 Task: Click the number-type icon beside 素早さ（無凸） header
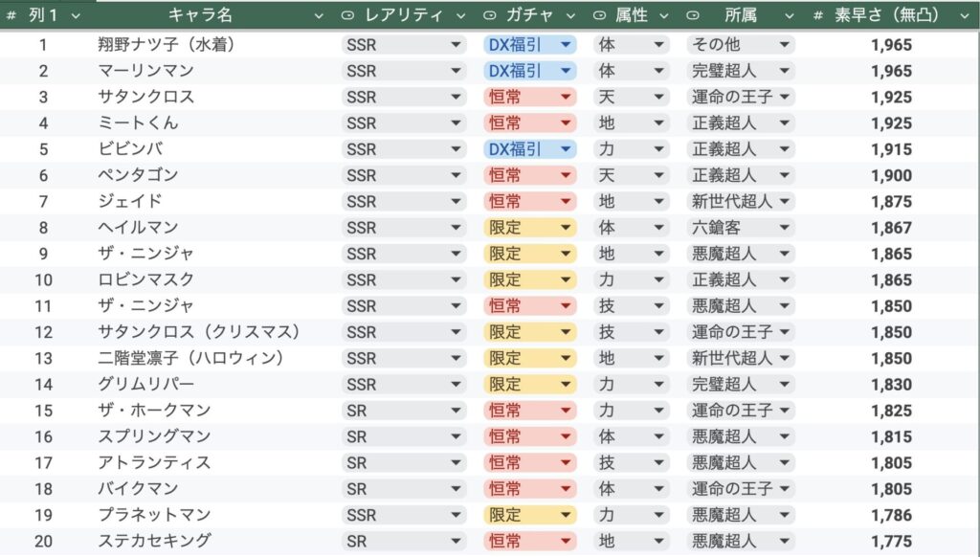pos(818,16)
